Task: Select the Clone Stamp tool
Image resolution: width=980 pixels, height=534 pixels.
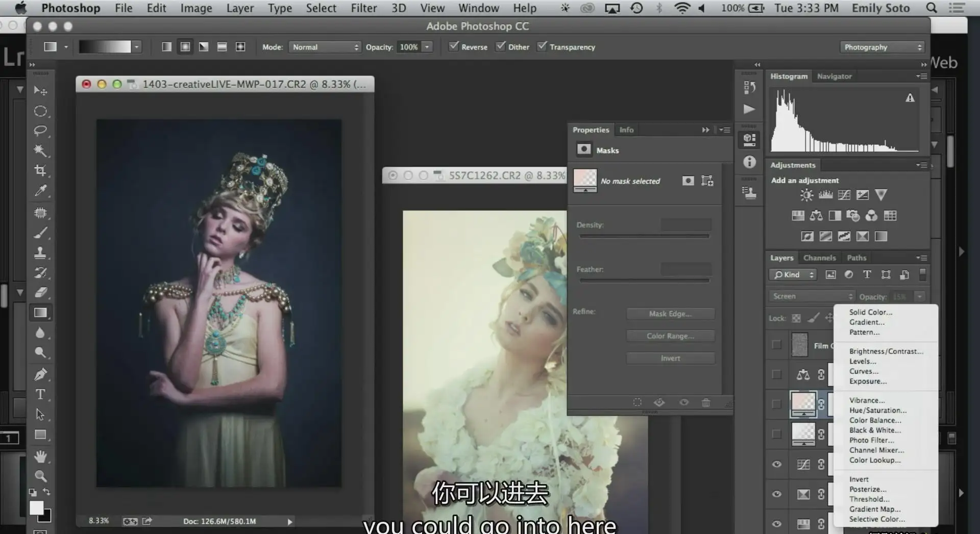Action: pos(40,252)
